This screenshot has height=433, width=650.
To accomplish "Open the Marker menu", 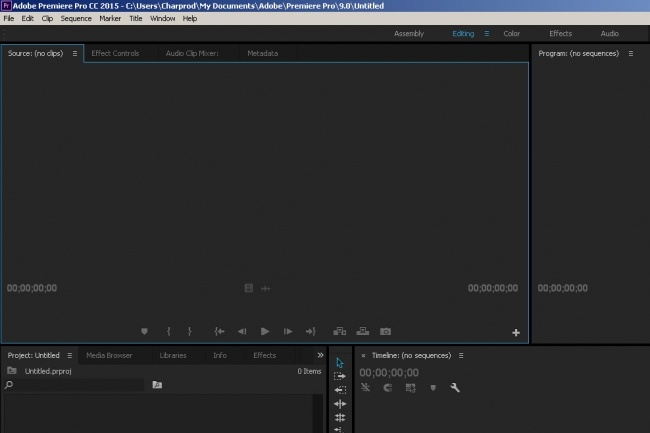I will coord(110,19).
